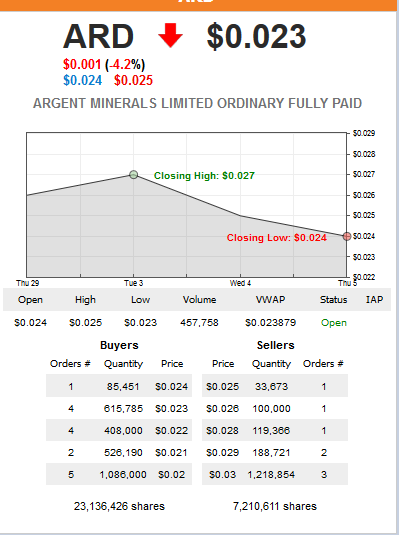Click the Sellers table heading
Viewport: 399px width, 535px height.
tap(275, 345)
